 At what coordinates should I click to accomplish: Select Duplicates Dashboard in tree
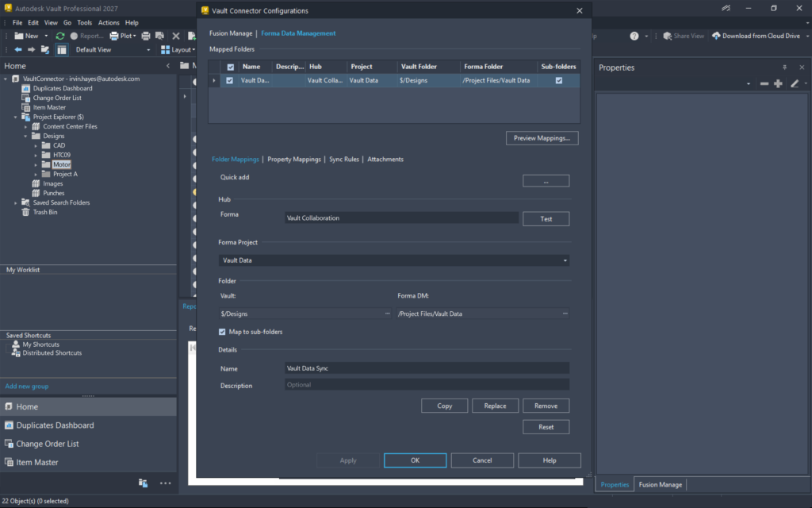coord(63,88)
